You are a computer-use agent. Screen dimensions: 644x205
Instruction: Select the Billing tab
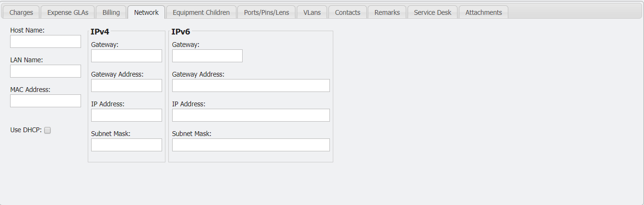(x=111, y=12)
